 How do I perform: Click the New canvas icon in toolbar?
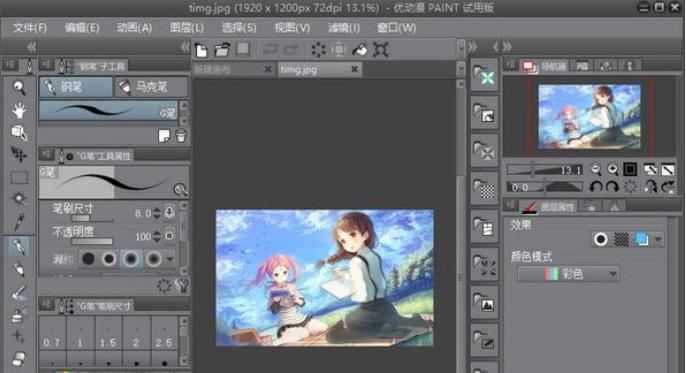coord(201,50)
